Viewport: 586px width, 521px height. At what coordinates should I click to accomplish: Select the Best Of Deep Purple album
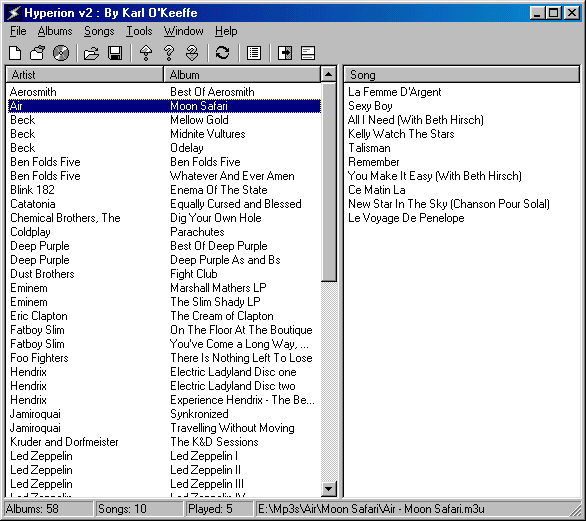[x=164, y=246]
